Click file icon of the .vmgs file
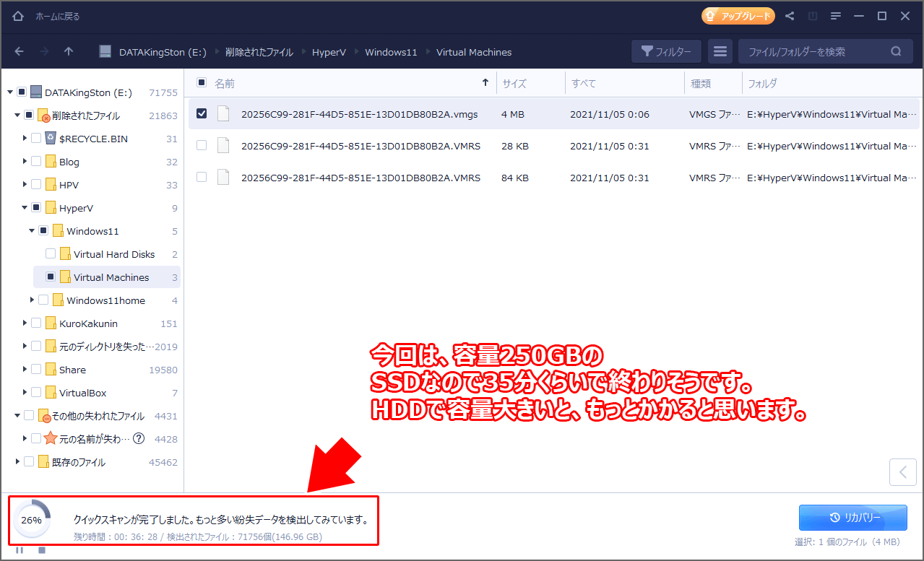Screen dimensions: 924x561 click(x=223, y=114)
